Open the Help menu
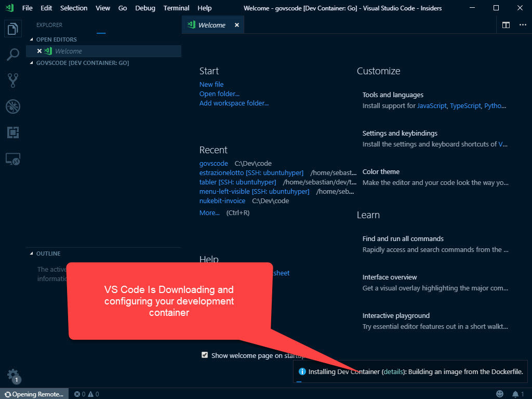532x399 pixels. [x=205, y=8]
